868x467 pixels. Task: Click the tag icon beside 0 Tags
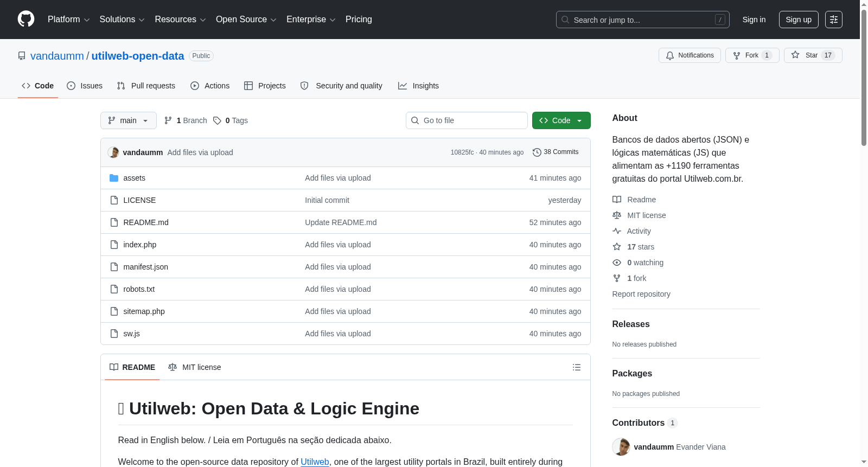(x=217, y=120)
